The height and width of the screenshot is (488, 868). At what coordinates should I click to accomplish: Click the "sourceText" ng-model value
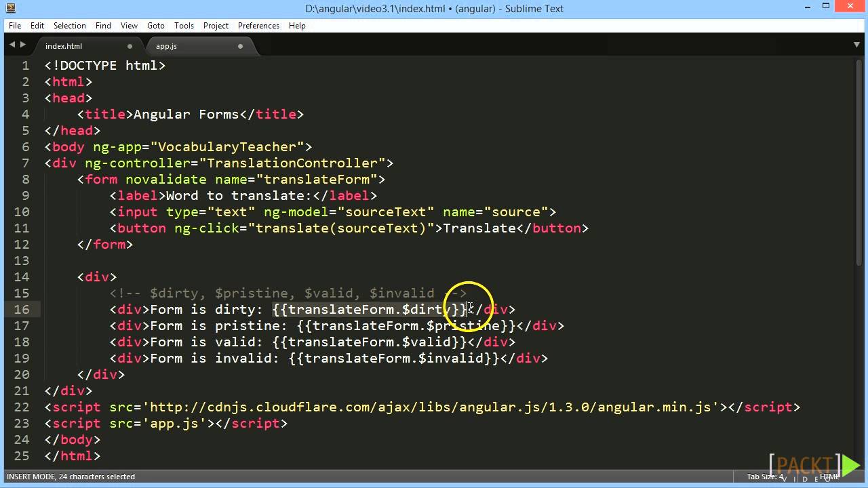tap(386, 212)
